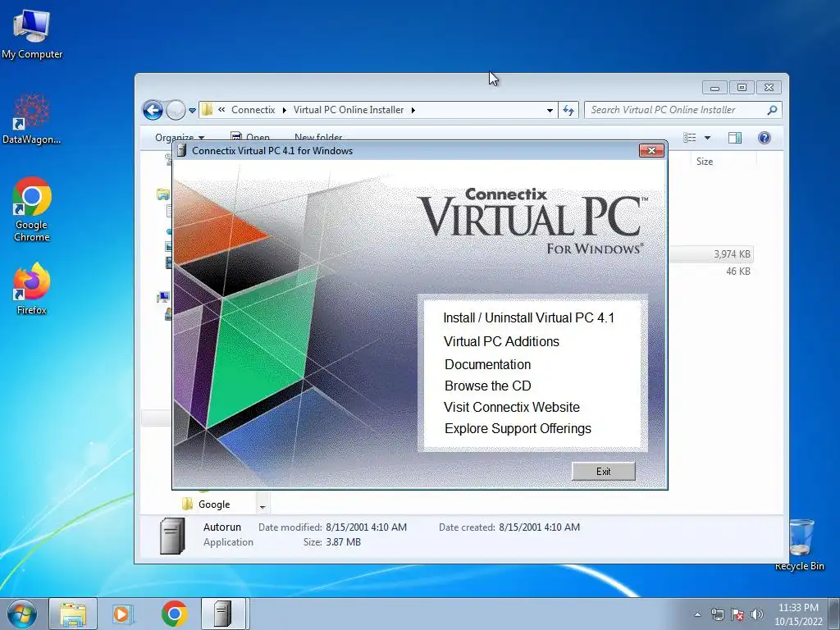
Task: Open the Action Center flag icon
Action: coord(737,614)
